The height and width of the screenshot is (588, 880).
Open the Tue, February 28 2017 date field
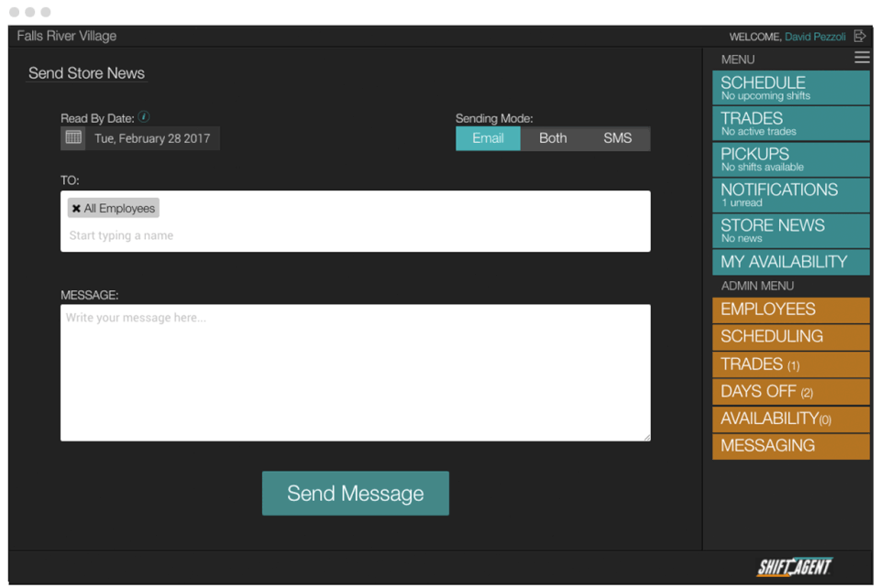[x=152, y=138]
